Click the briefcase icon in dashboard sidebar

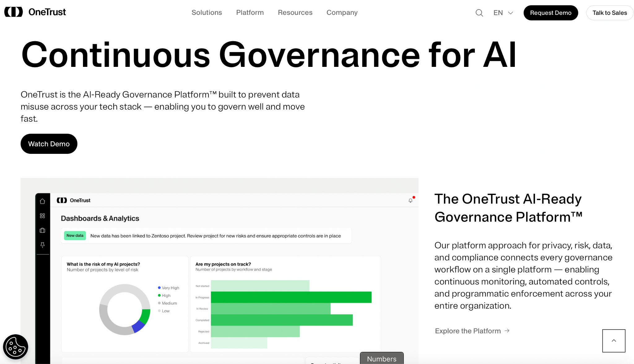(x=42, y=230)
